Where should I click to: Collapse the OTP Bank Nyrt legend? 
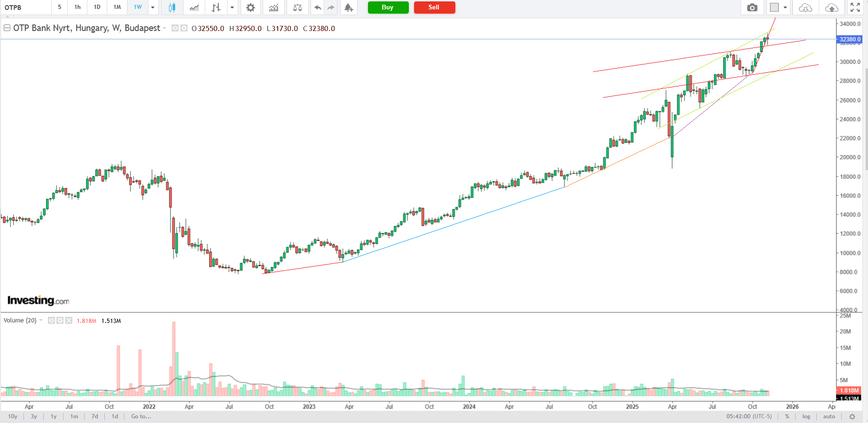coord(7,28)
